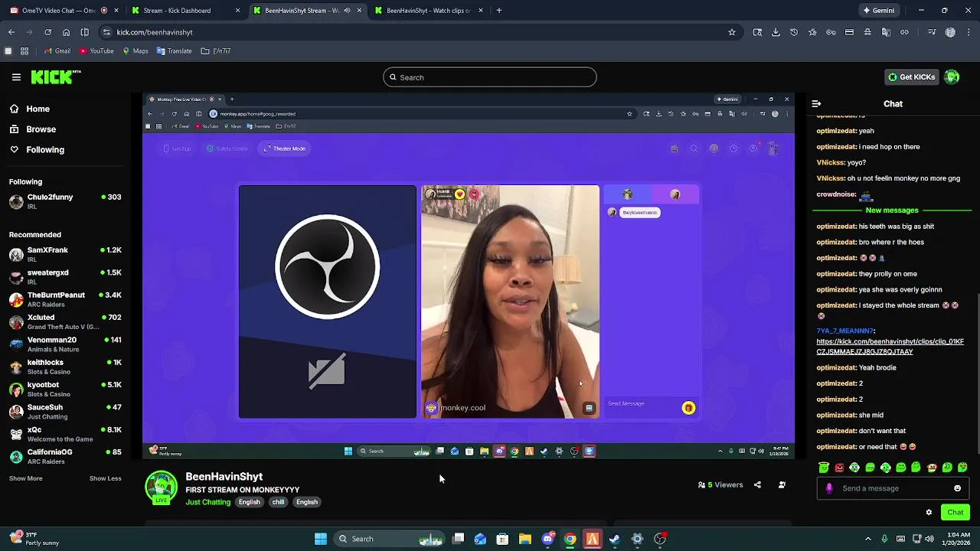Viewport: 980px width, 551px height.
Task: Open Chrome media controls icon
Action: (x=932, y=32)
